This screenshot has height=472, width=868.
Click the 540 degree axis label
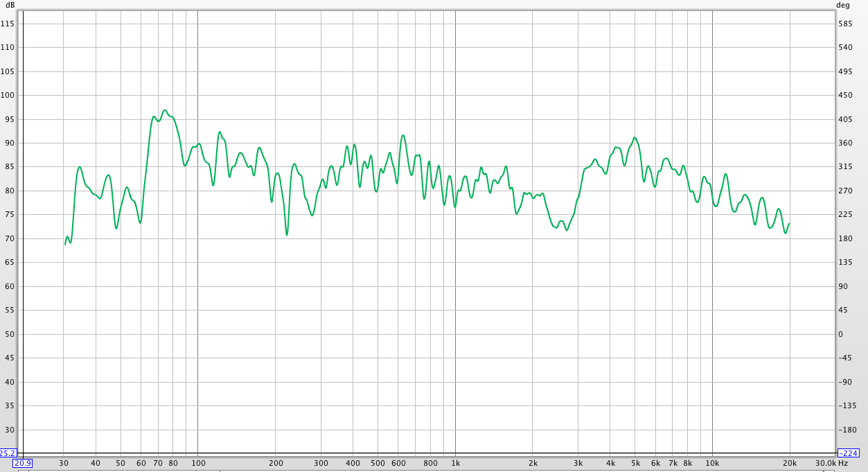click(845, 47)
